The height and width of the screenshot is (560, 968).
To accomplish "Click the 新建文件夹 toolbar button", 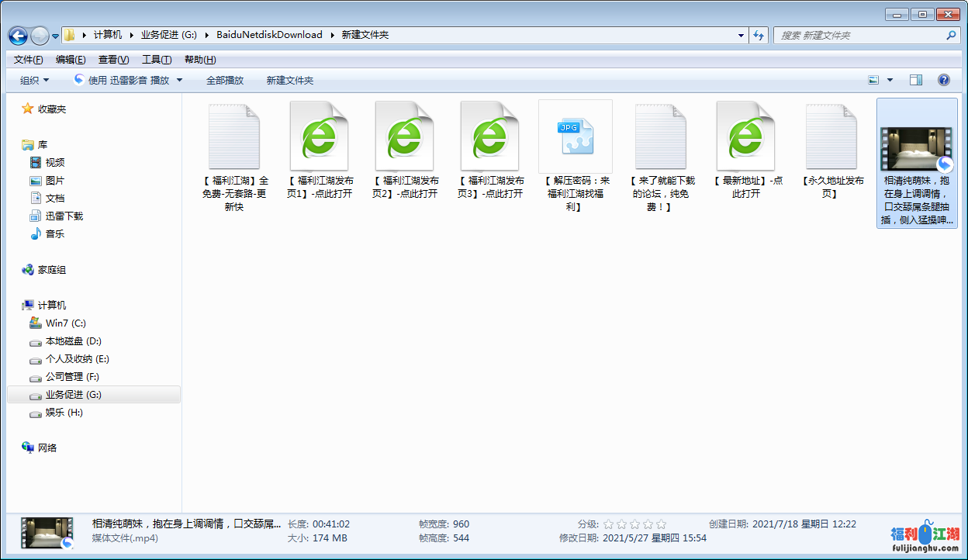I will coord(290,81).
